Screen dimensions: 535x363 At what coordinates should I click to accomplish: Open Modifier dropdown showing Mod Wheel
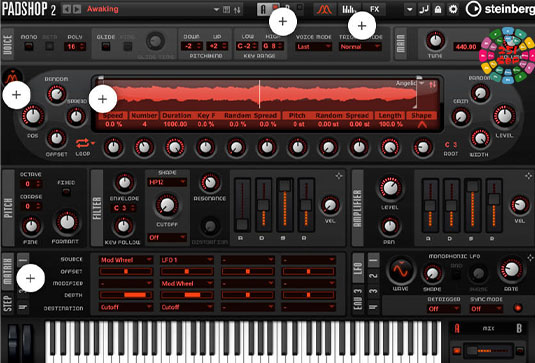pos(187,284)
